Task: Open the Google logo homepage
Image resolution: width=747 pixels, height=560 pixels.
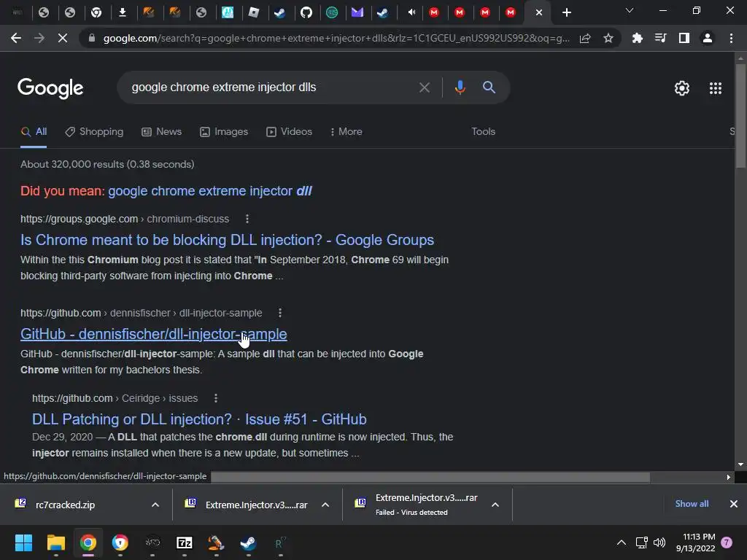Action: tap(50, 88)
